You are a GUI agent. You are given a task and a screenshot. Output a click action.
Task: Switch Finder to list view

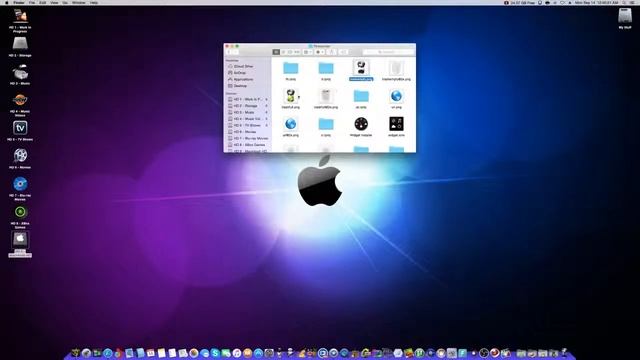pos(283,52)
